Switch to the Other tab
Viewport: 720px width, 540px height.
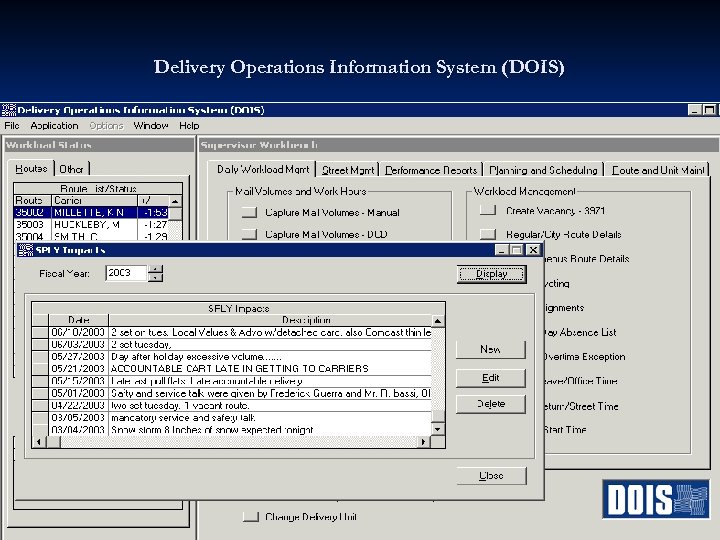pos(72,169)
